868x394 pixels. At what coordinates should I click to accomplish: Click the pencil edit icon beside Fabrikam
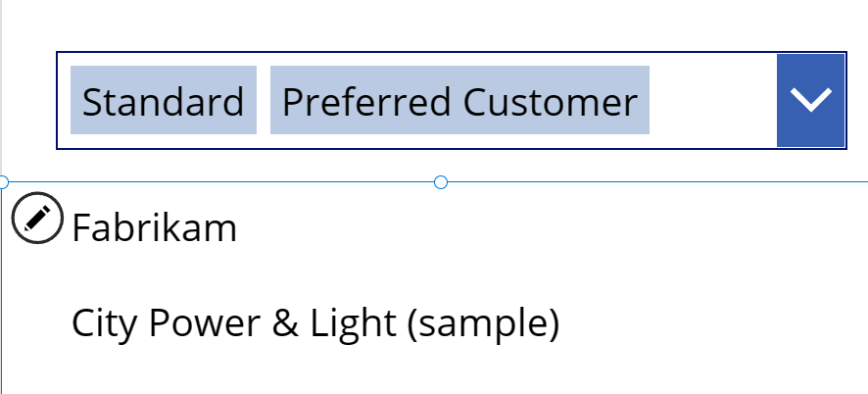[x=37, y=218]
